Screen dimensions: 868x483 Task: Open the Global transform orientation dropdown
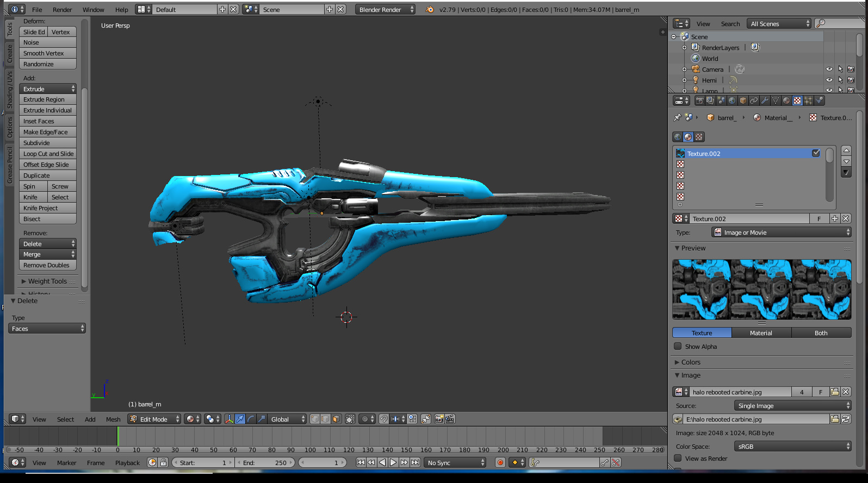pyautogui.click(x=287, y=419)
